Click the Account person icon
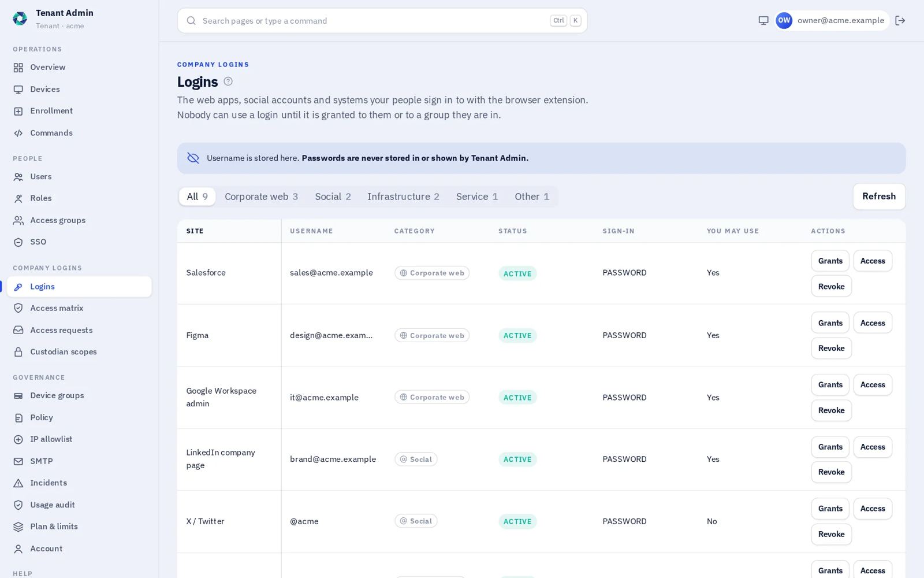 (x=18, y=549)
